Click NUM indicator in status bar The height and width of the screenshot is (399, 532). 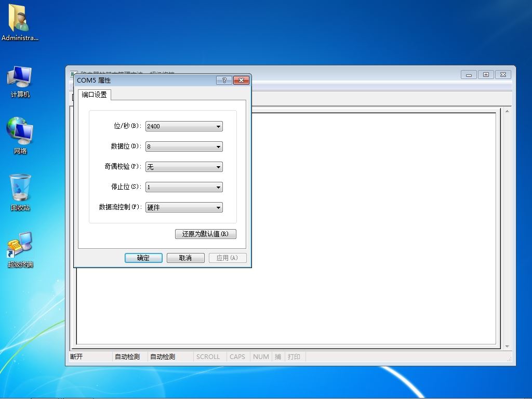[x=261, y=356]
